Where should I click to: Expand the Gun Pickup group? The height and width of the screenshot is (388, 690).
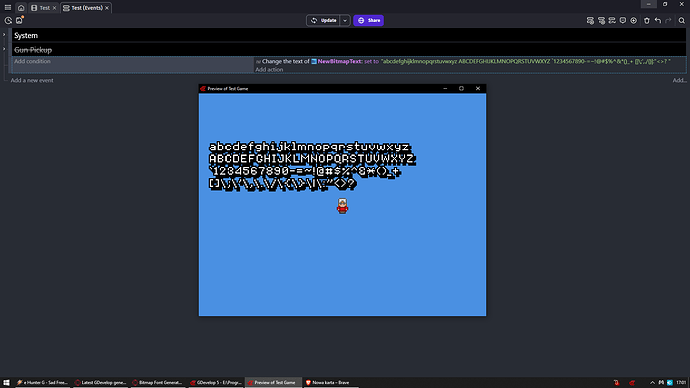point(4,49)
